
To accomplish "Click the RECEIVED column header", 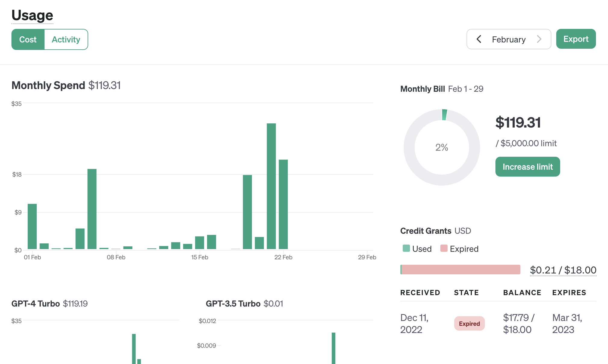I will tap(420, 293).
